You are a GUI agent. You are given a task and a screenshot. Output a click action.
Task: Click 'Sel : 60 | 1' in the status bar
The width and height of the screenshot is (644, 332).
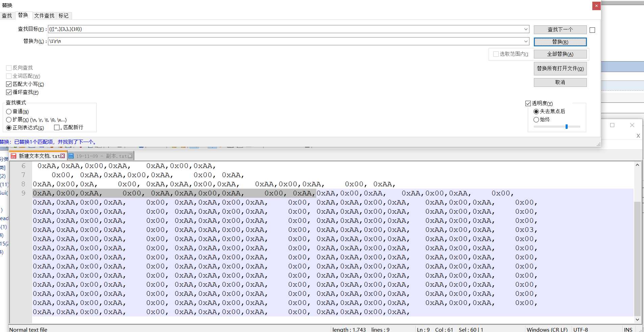(x=471, y=330)
